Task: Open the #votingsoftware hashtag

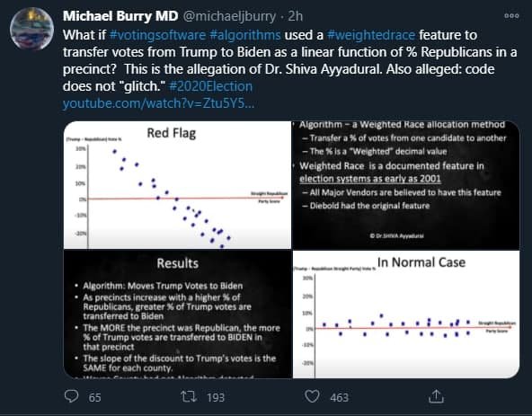Action: pos(157,35)
